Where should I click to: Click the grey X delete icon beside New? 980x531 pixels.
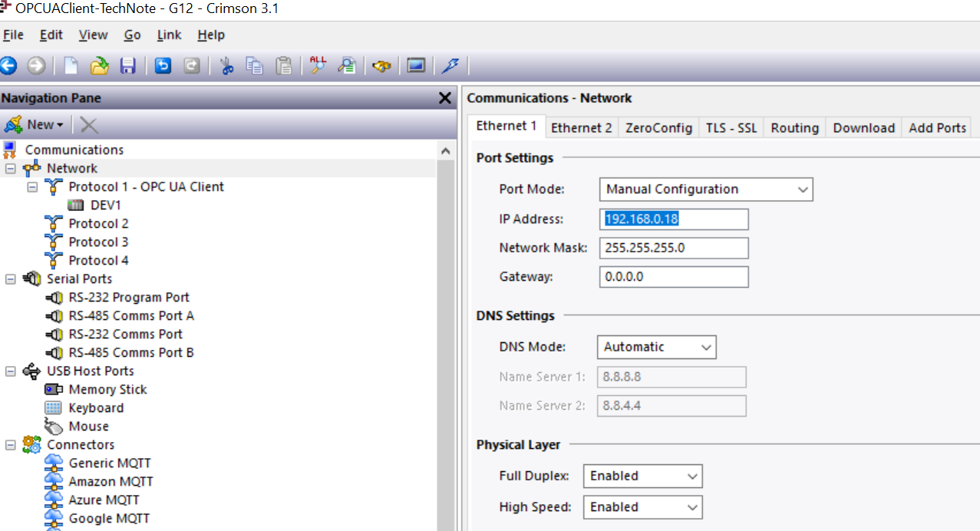pyautogui.click(x=89, y=125)
